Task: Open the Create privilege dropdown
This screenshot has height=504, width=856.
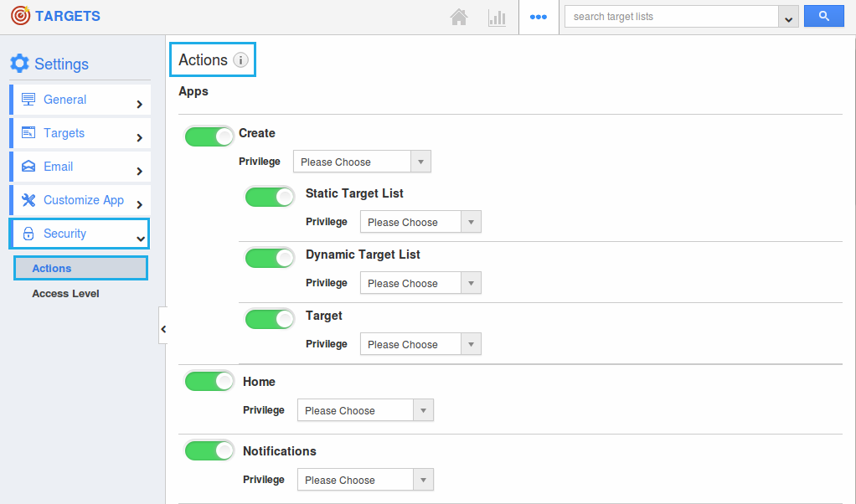Action: pos(362,162)
